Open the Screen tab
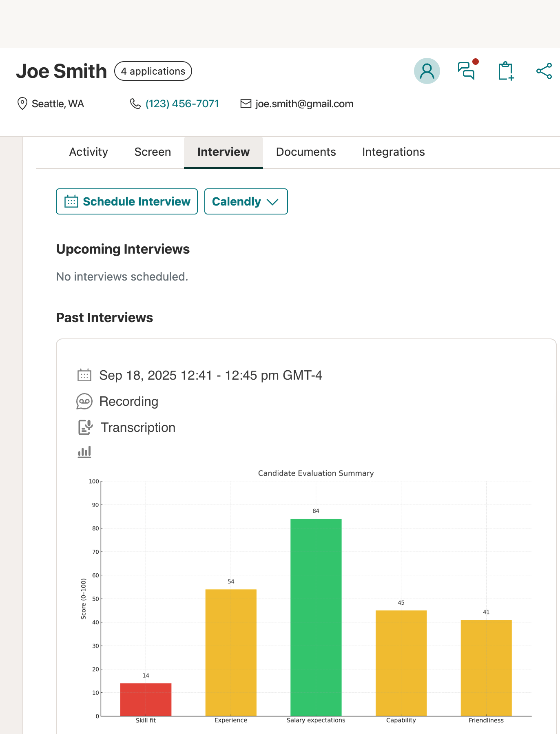 (153, 152)
